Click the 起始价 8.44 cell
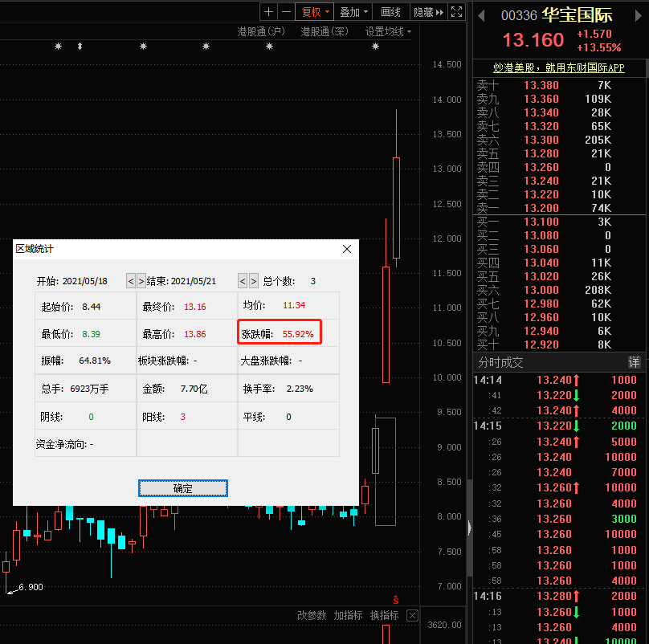Screen dimensions: 649x644 pos(85,306)
